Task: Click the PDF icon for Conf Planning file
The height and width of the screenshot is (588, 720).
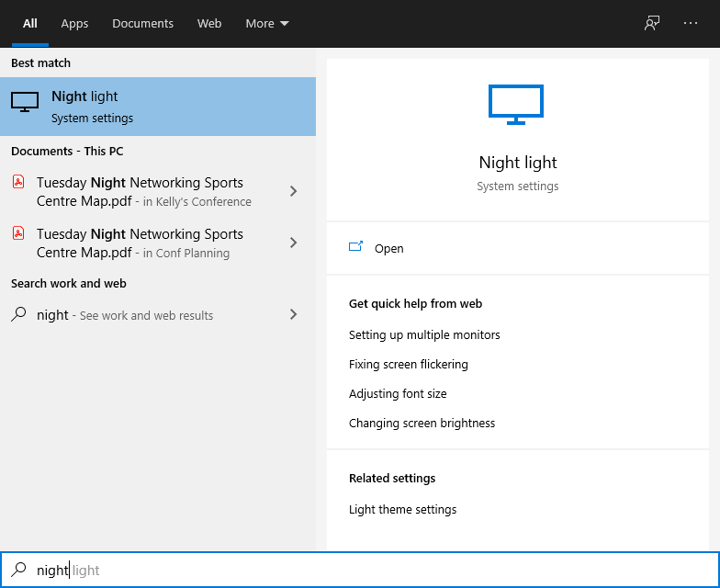Action: pos(18,233)
